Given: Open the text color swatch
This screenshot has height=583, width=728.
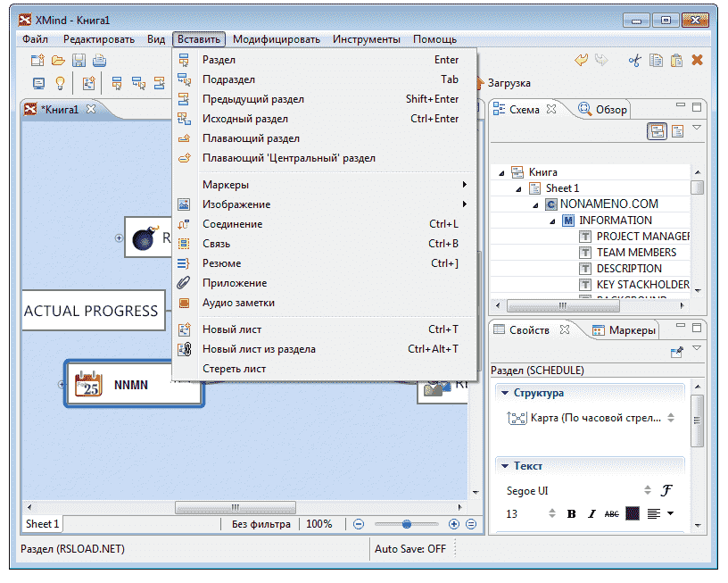Looking at the screenshot, I should point(633,514).
